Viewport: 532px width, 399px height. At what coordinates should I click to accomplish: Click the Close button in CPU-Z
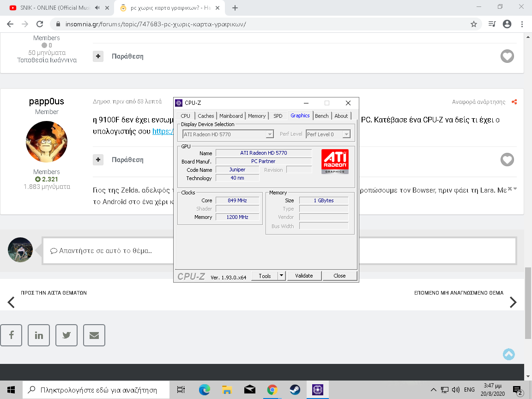(x=339, y=276)
